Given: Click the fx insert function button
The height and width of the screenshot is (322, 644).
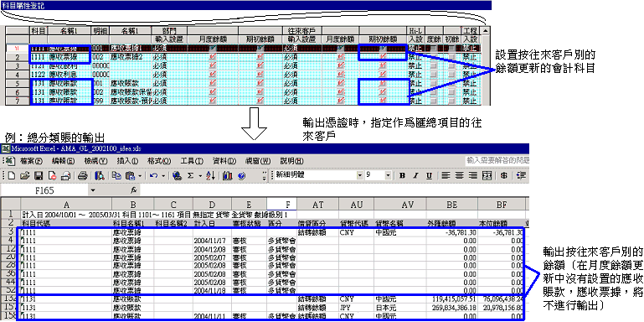Looking at the screenshot, I should 133,191.
